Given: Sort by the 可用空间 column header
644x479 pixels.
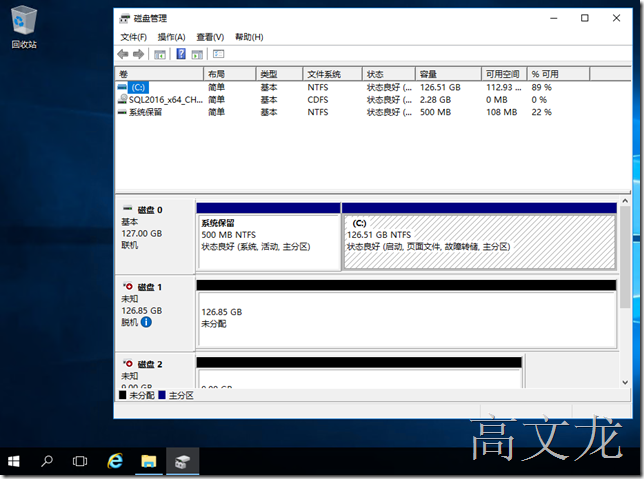Looking at the screenshot, I should coord(504,74).
